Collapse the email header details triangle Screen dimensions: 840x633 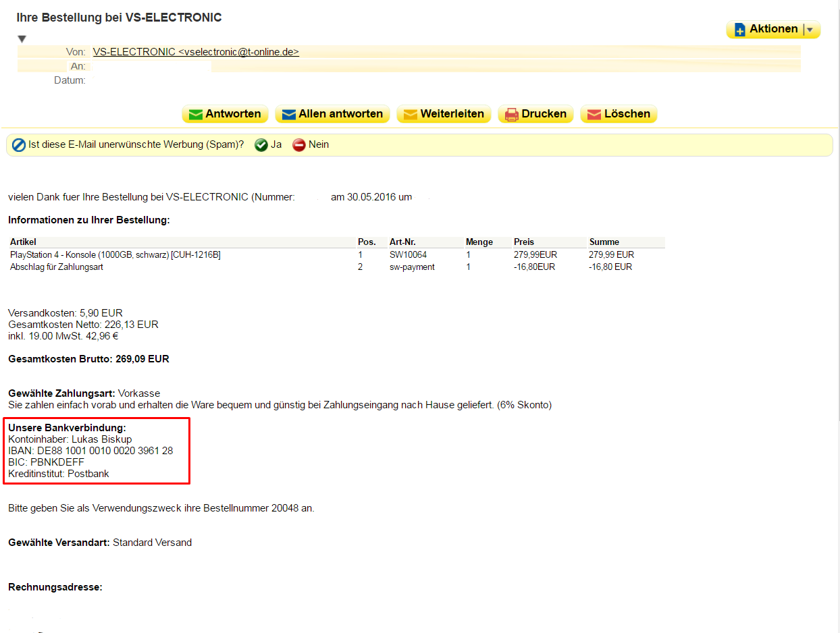click(22, 39)
